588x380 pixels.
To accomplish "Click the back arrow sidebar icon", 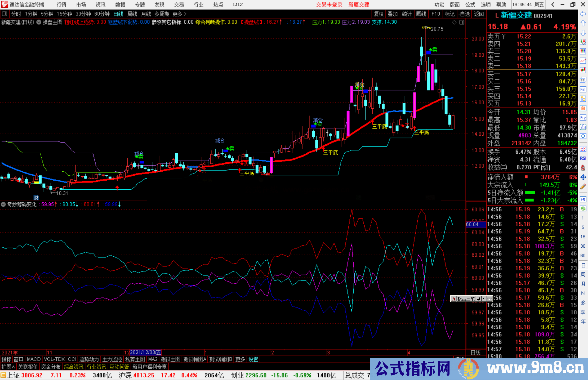I will pos(583,14).
